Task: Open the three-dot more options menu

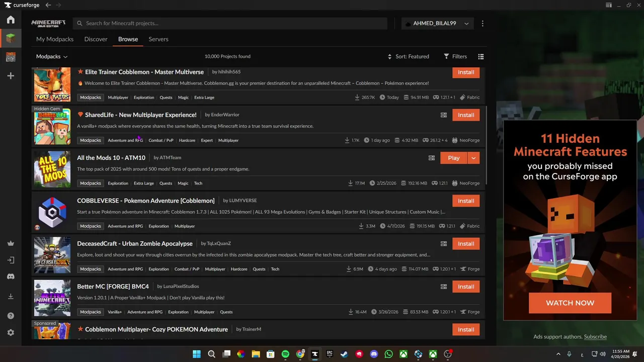Action: point(482,24)
